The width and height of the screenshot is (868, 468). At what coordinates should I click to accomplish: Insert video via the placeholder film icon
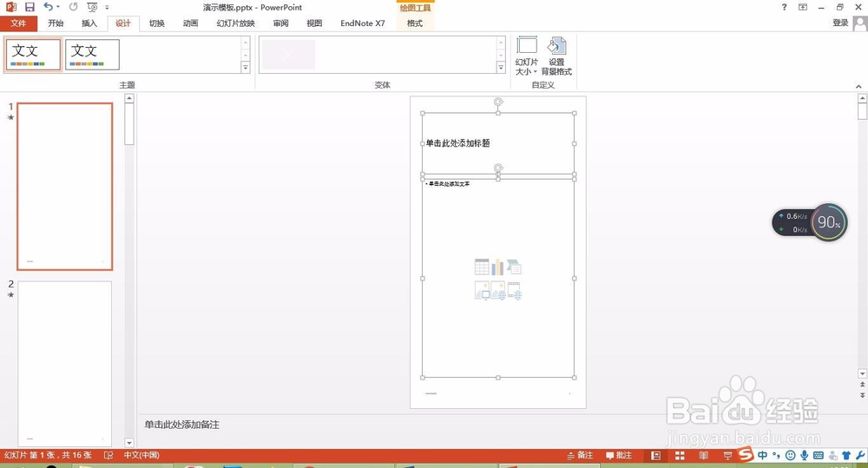[514, 290]
